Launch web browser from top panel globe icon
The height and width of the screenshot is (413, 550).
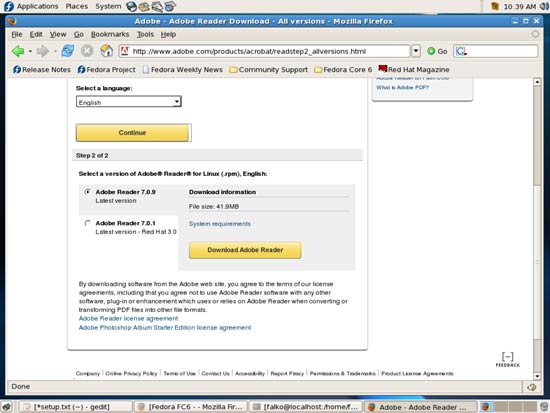(132, 6)
